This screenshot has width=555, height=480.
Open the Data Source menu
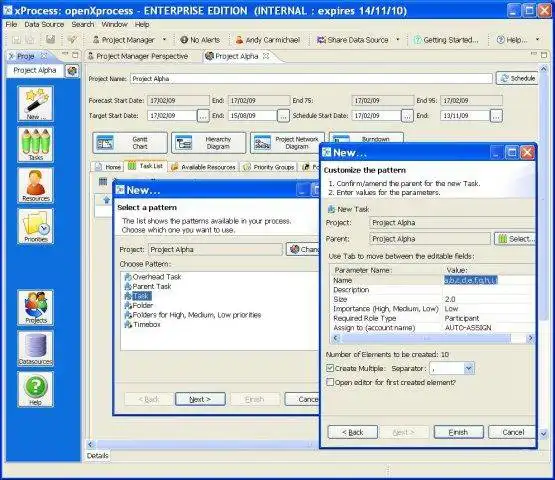tap(44, 24)
